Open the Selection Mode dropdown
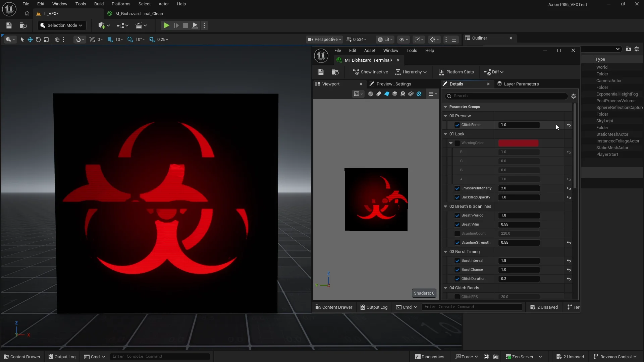This screenshot has height=362, width=644. click(x=61, y=25)
